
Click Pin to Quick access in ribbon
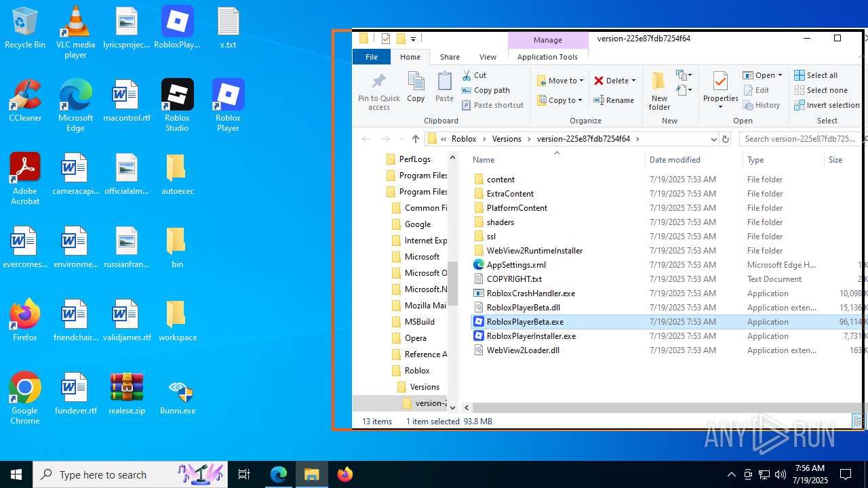(379, 91)
